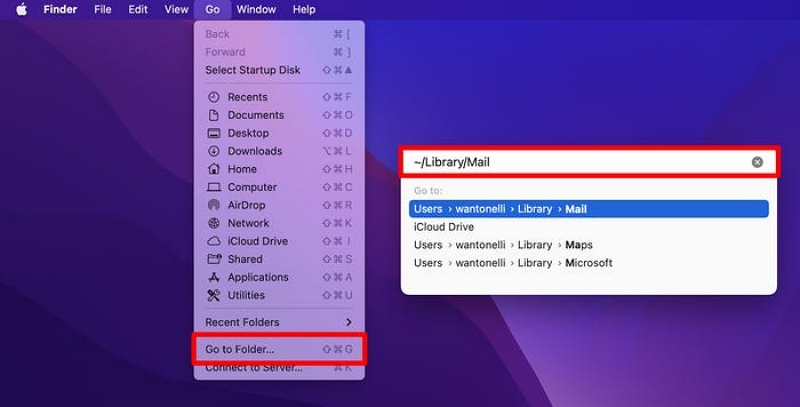
Task: Choose Select Startup Disk from Go menu
Action: [279, 70]
